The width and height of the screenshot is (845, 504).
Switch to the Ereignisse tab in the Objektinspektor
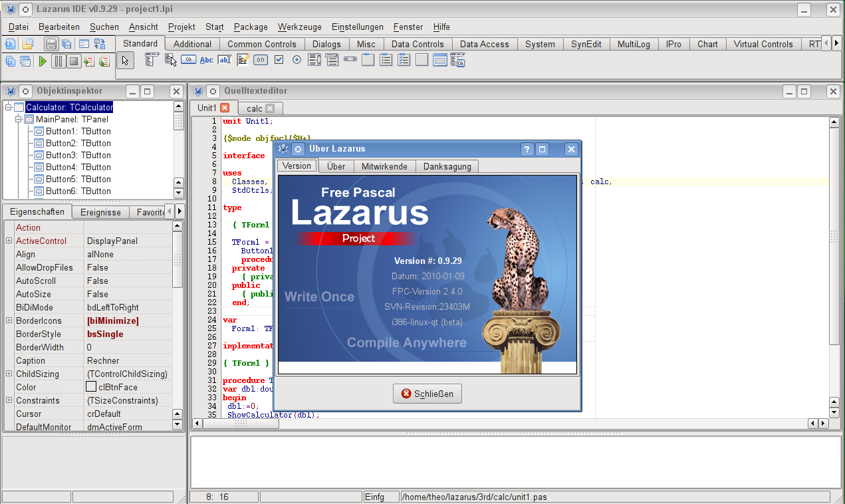coord(100,212)
